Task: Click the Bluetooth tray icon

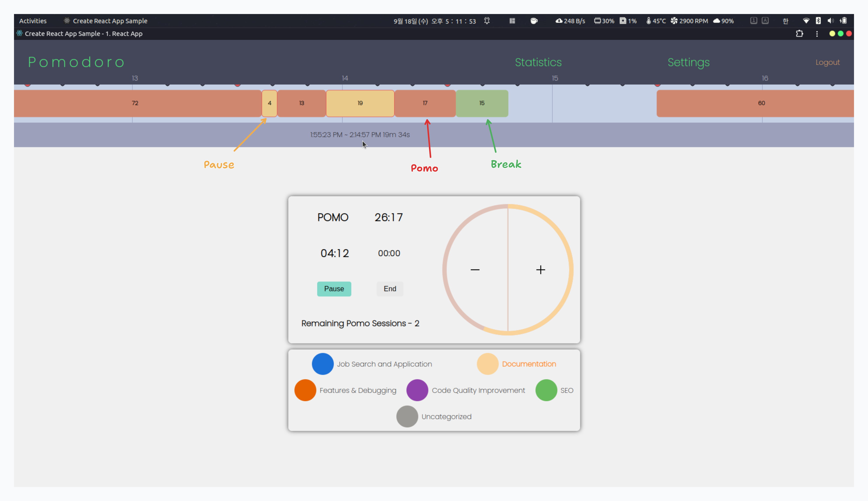Action: point(818,21)
